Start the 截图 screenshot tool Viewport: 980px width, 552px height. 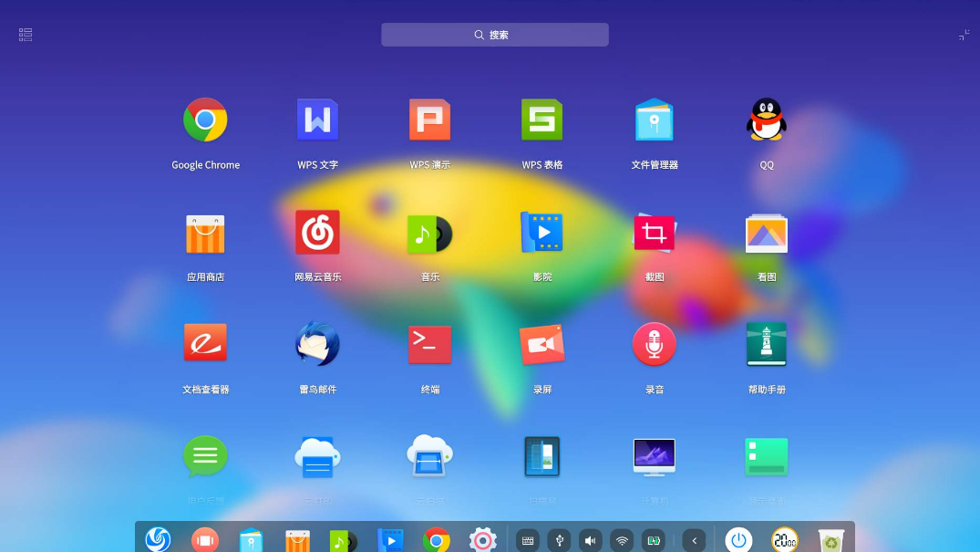[654, 233]
